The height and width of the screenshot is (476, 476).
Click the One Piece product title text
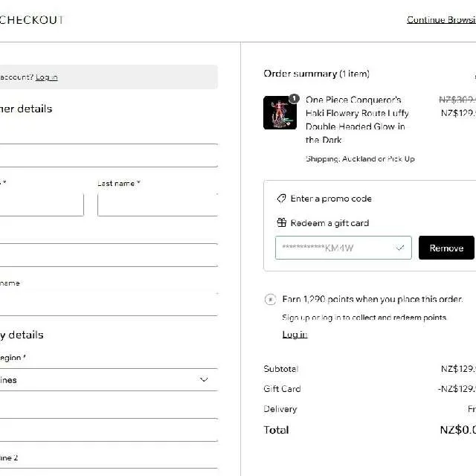click(x=357, y=120)
